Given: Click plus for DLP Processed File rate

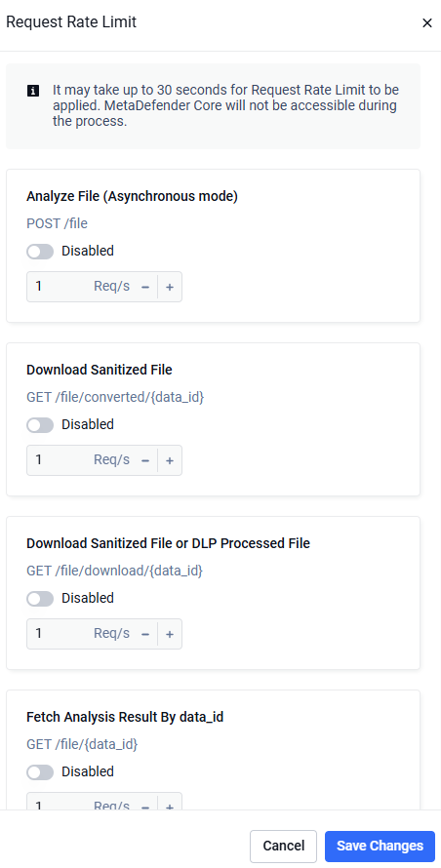Looking at the screenshot, I should 170,634.
